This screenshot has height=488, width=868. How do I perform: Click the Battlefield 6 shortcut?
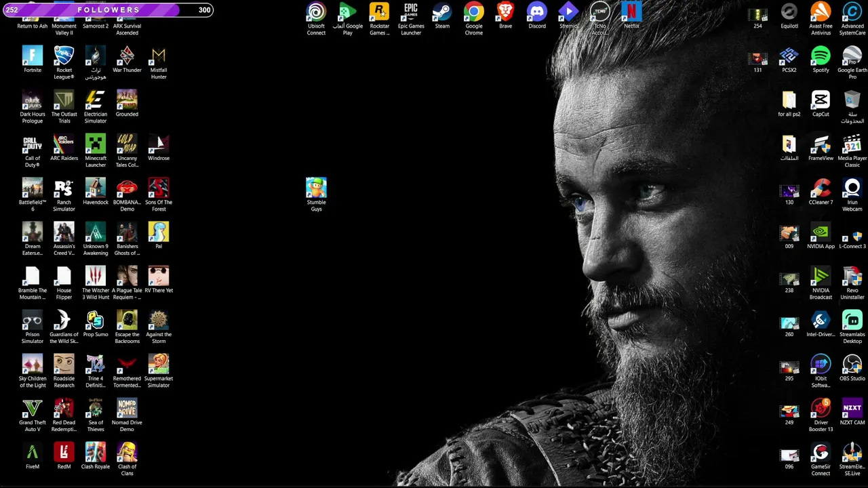[33, 188]
